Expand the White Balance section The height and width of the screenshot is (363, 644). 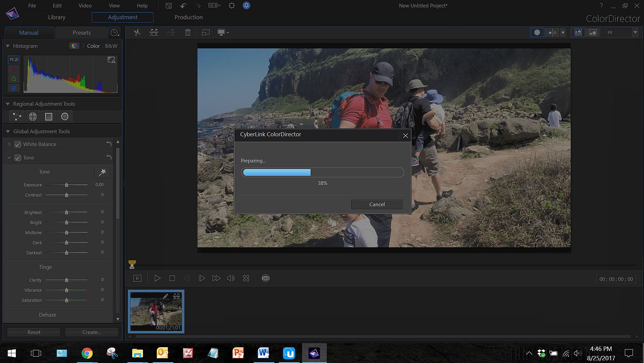(x=9, y=144)
